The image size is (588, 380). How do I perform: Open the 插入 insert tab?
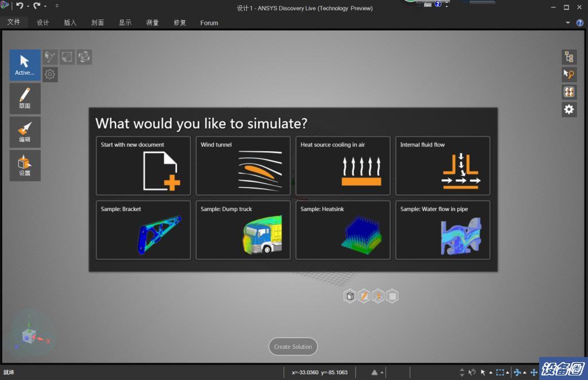(x=70, y=22)
